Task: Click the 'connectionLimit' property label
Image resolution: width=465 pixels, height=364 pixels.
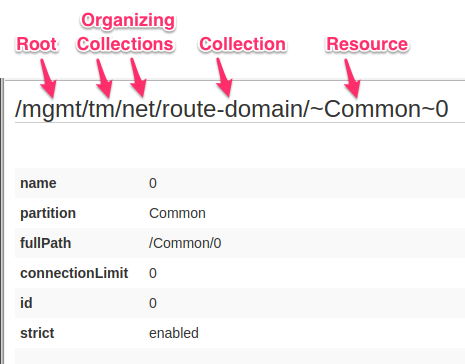Action: [x=74, y=273]
